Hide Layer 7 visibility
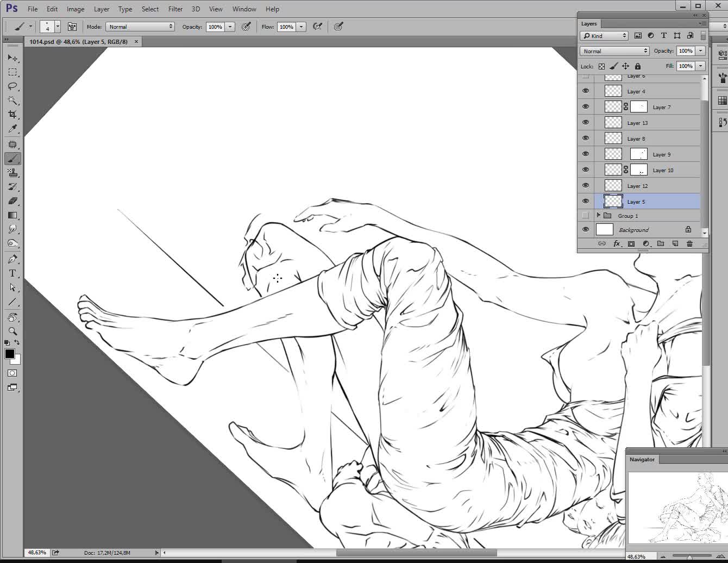Screen dimensions: 728x563 586,107
